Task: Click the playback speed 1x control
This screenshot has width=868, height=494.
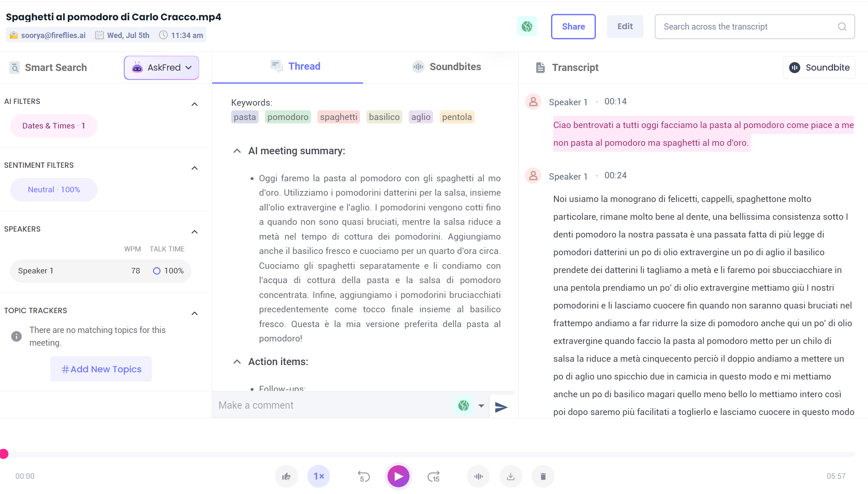Action: coord(319,476)
